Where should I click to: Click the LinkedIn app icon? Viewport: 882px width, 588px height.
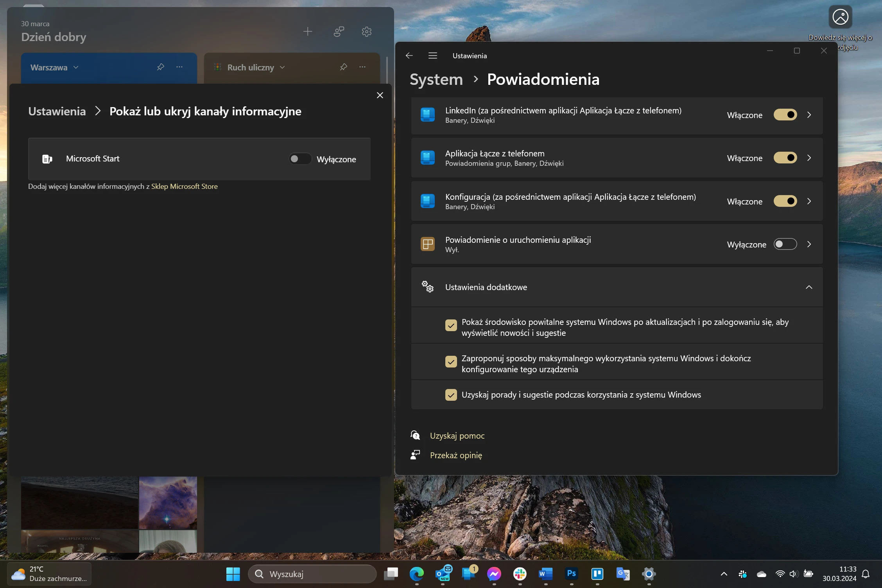(427, 115)
